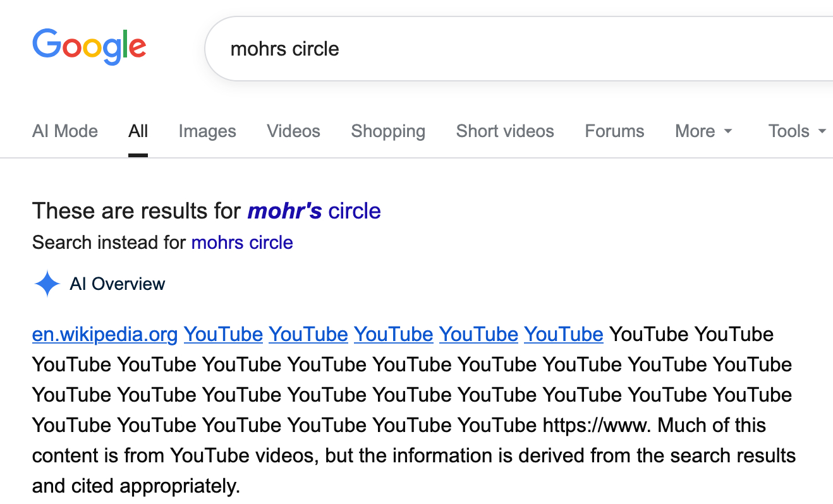
Task: Click the AI Overview sparkle icon
Action: click(47, 284)
